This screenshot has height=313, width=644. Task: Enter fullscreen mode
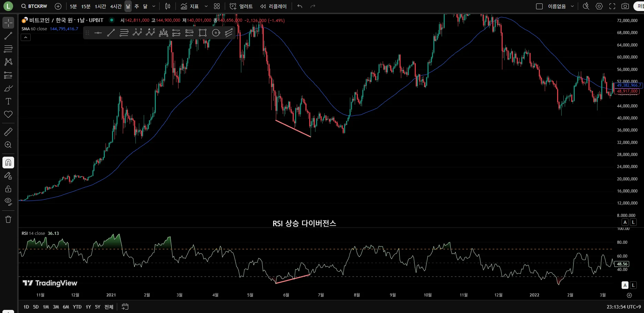[612, 6]
